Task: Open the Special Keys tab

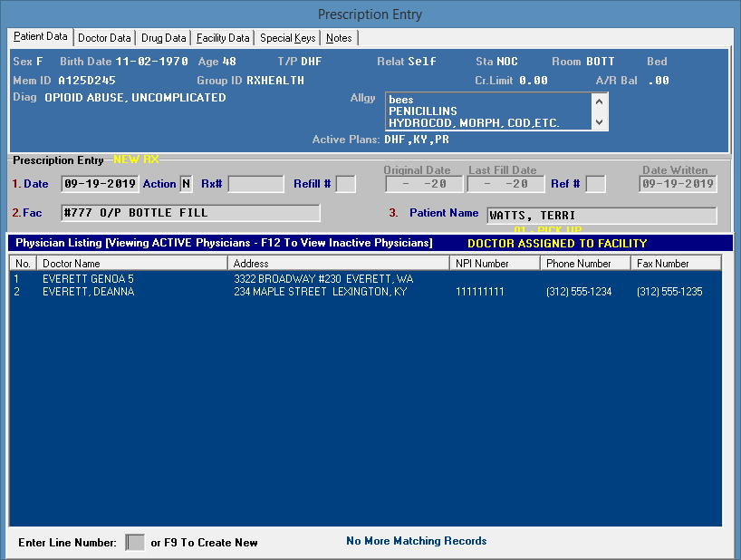Action: point(287,38)
